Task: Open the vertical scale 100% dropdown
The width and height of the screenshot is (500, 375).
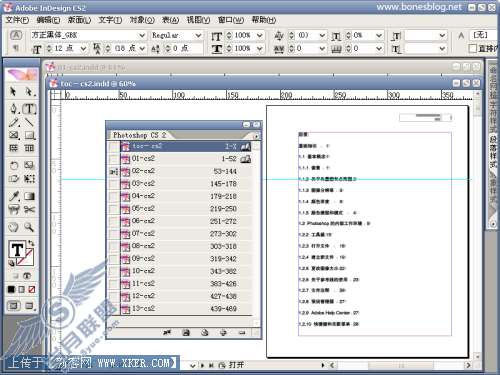Action: [260, 35]
